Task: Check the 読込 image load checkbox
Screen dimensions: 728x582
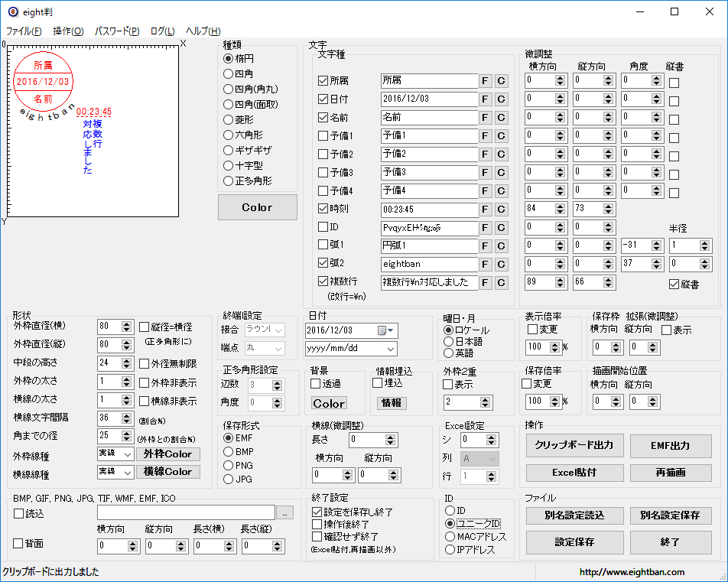Action: pos(18,514)
